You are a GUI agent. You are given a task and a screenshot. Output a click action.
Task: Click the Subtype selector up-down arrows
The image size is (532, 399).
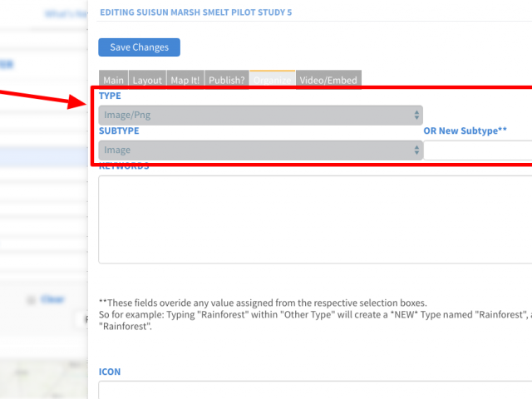coord(416,150)
